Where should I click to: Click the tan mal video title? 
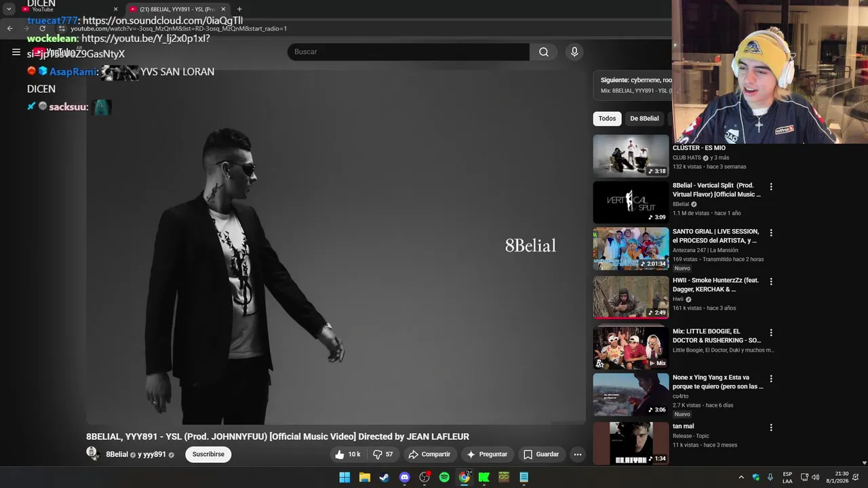coord(683,426)
